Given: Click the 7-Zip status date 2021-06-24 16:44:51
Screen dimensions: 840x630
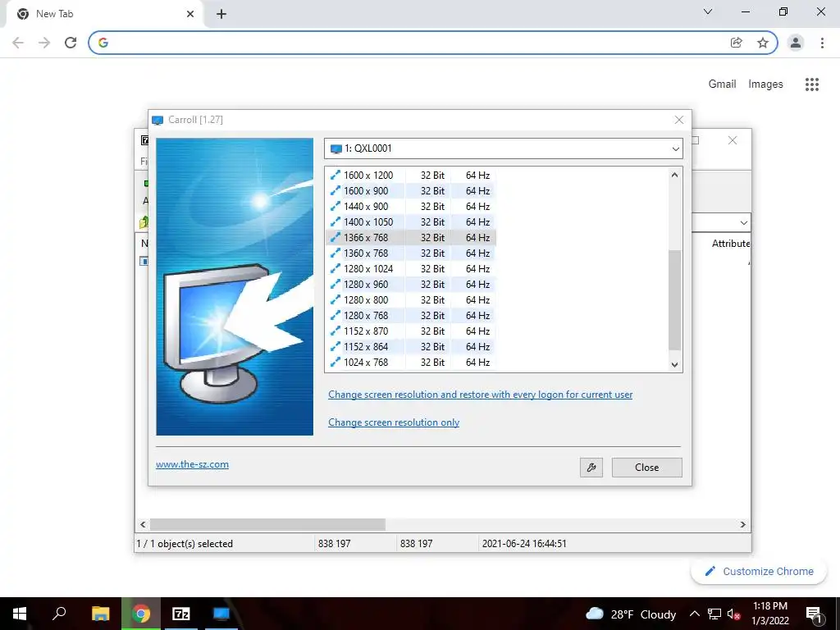Looking at the screenshot, I should [x=524, y=544].
